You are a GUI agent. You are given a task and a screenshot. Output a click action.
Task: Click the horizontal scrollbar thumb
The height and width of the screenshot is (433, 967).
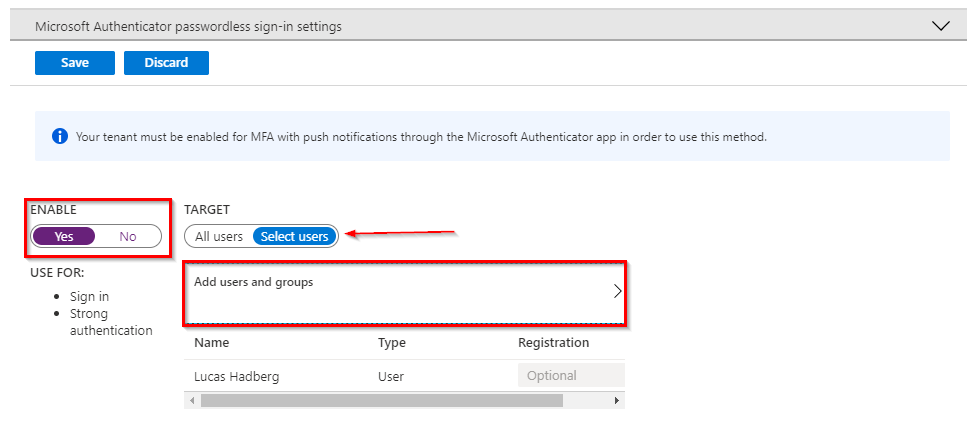382,401
